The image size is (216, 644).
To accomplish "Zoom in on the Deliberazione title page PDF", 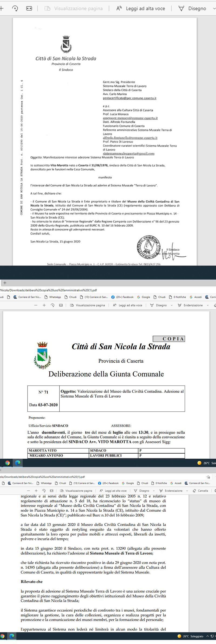I will coord(44,305).
